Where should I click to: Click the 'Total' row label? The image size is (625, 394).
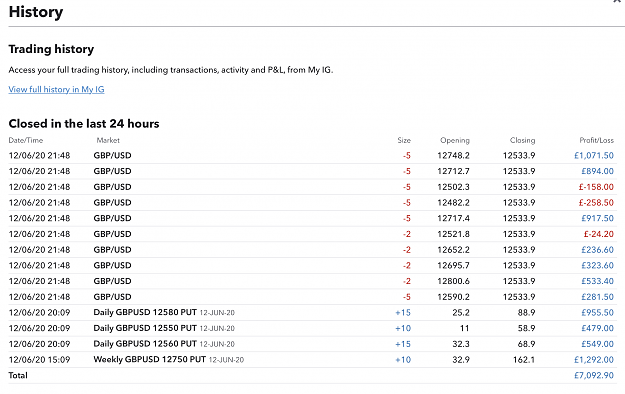point(18,375)
